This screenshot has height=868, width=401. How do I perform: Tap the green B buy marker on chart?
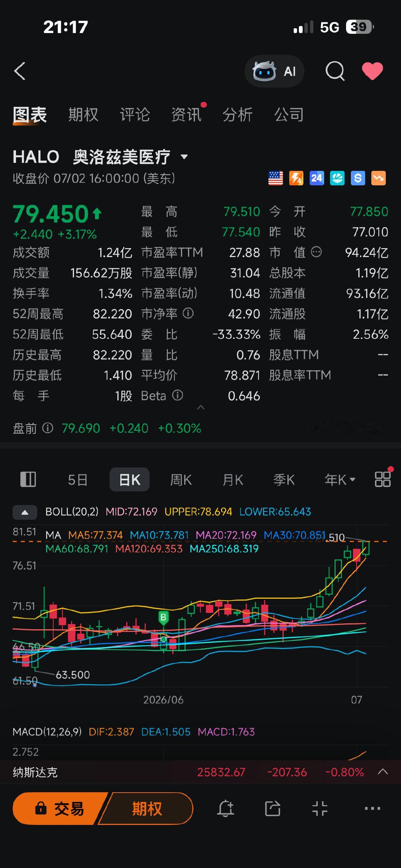click(163, 618)
